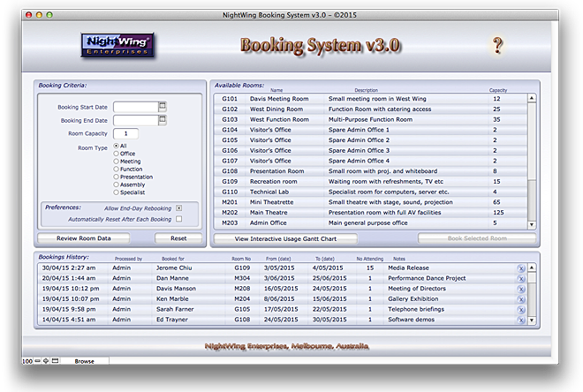Open calendar picker for Booking End Date
Image resolution: width=583 pixels, height=392 pixels.
163,120
